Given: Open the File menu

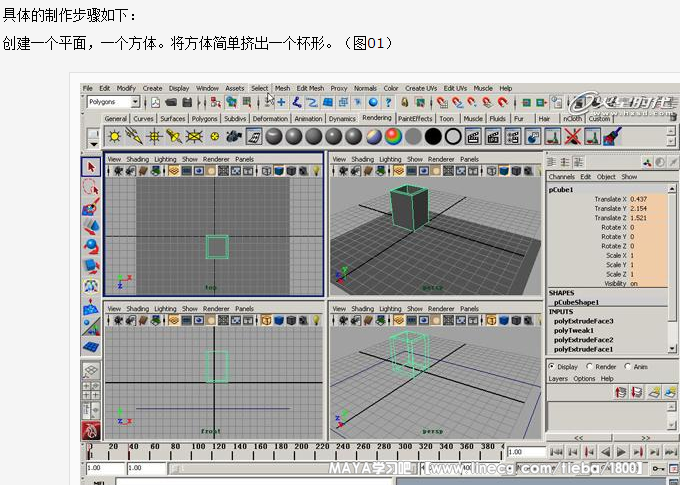Looking at the screenshot, I should [x=88, y=88].
